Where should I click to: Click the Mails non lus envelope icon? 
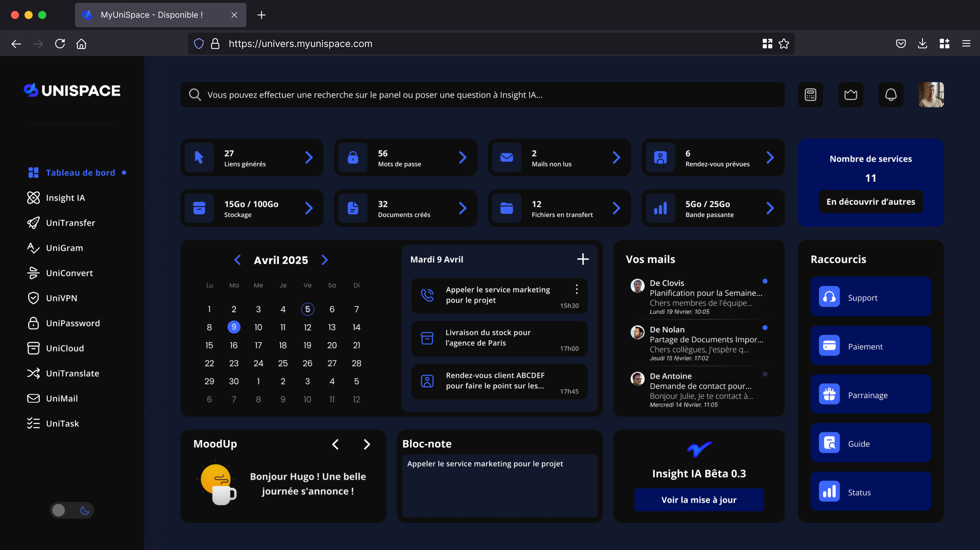pyautogui.click(x=506, y=157)
